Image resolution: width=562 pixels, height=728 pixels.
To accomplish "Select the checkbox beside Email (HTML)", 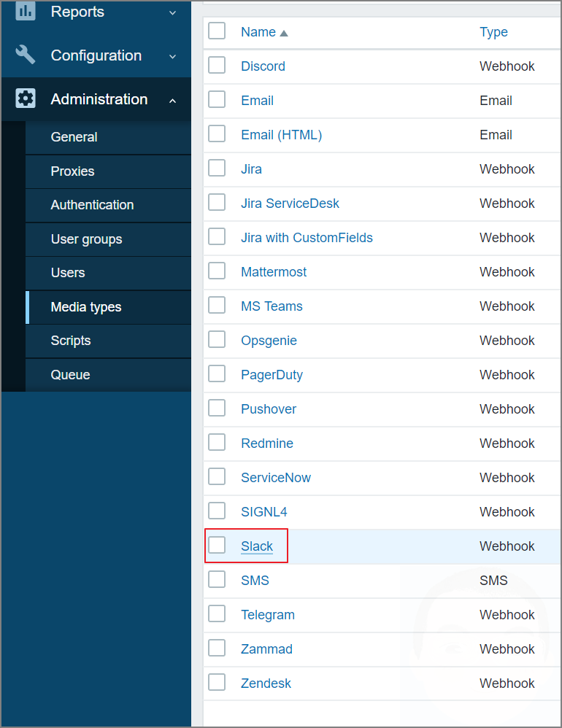I will pyautogui.click(x=217, y=134).
